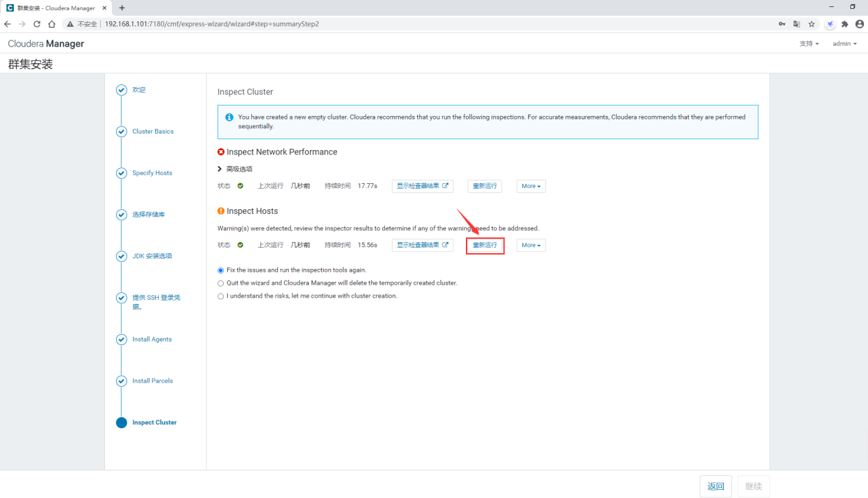Go to Install Parcels wizard step
Image resolution: width=868 pixels, height=498 pixels.
(153, 381)
